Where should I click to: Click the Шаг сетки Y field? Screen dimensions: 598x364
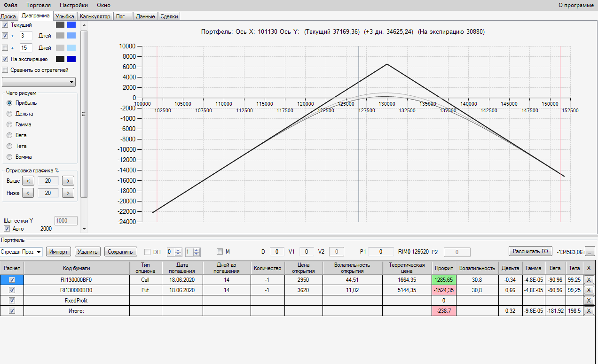pyautogui.click(x=66, y=220)
